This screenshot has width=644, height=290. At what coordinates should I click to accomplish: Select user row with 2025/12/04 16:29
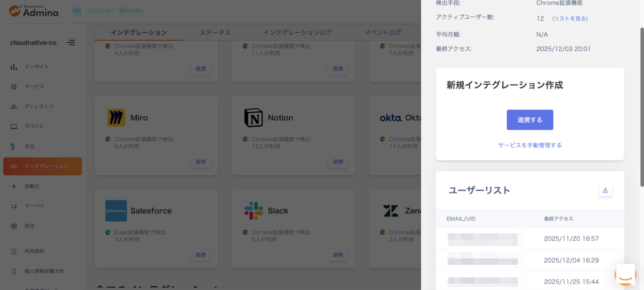point(530,261)
